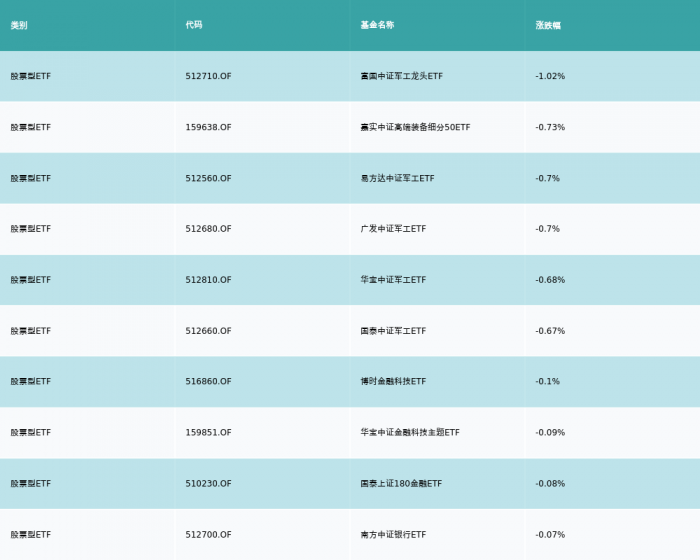Click the -0.1% change value
The image size is (700, 560).
tap(547, 381)
